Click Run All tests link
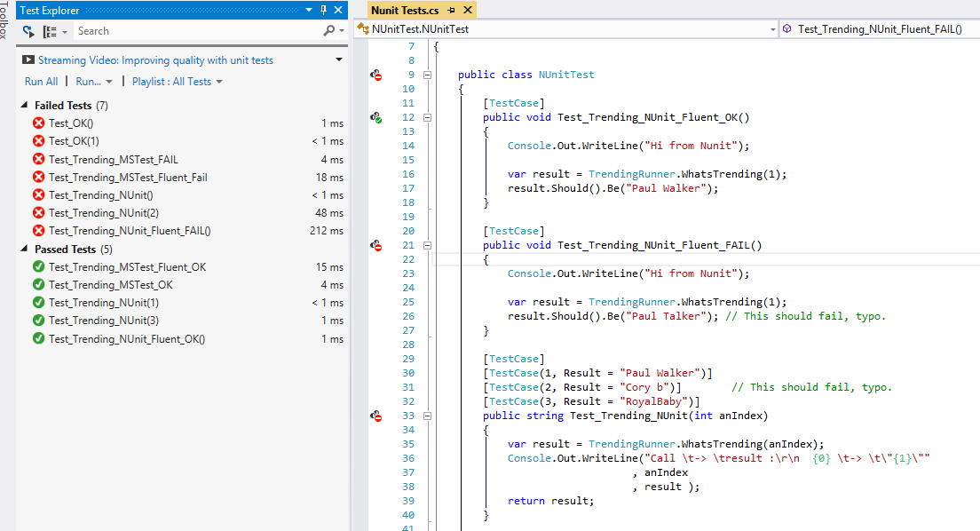 41,82
